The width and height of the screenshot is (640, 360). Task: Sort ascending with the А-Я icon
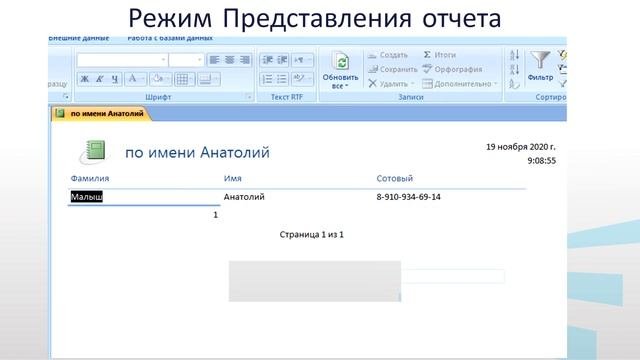[x=514, y=55]
